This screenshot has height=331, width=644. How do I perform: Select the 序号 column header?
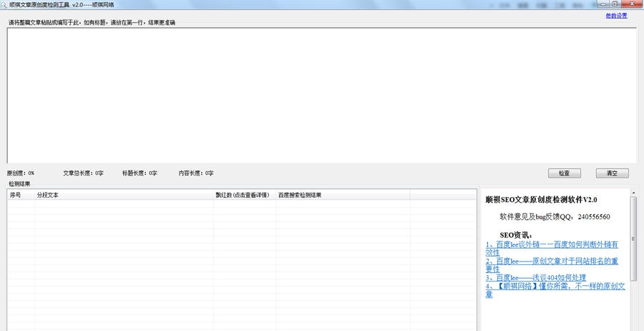click(21, 196)
